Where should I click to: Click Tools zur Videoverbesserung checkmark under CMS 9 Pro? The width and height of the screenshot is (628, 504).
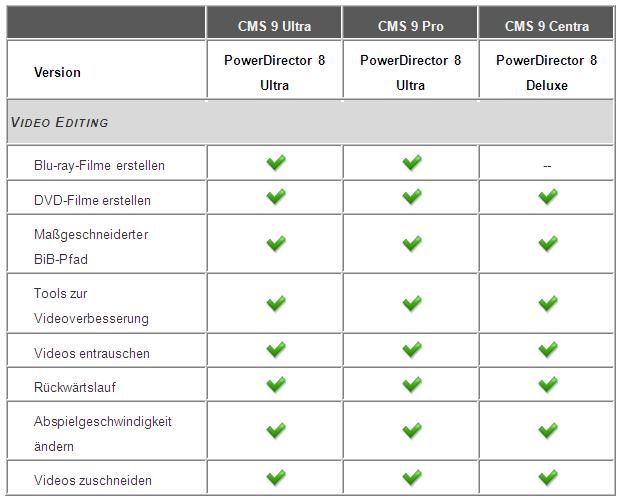point(412,303)
